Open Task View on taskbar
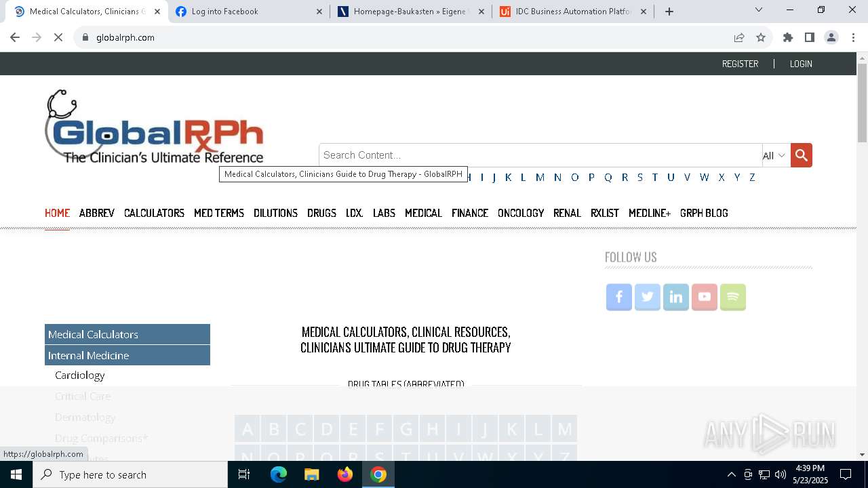868x488 pixels. 244,474
